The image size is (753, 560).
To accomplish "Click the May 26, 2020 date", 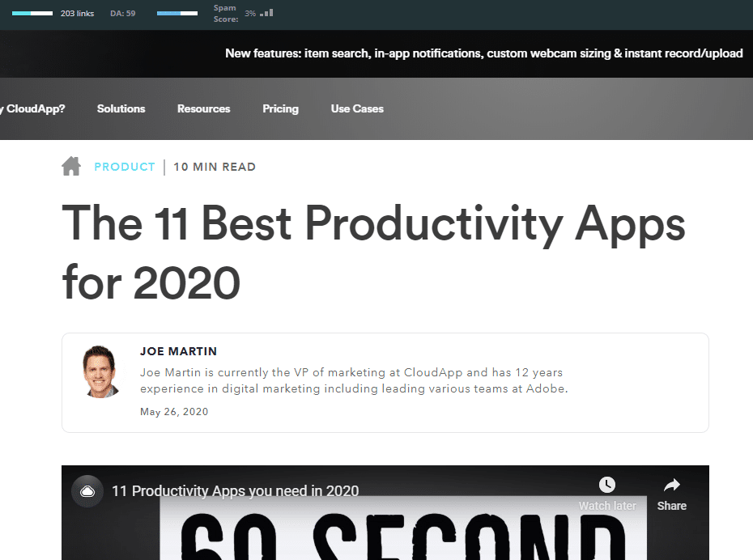I will 174,412.
